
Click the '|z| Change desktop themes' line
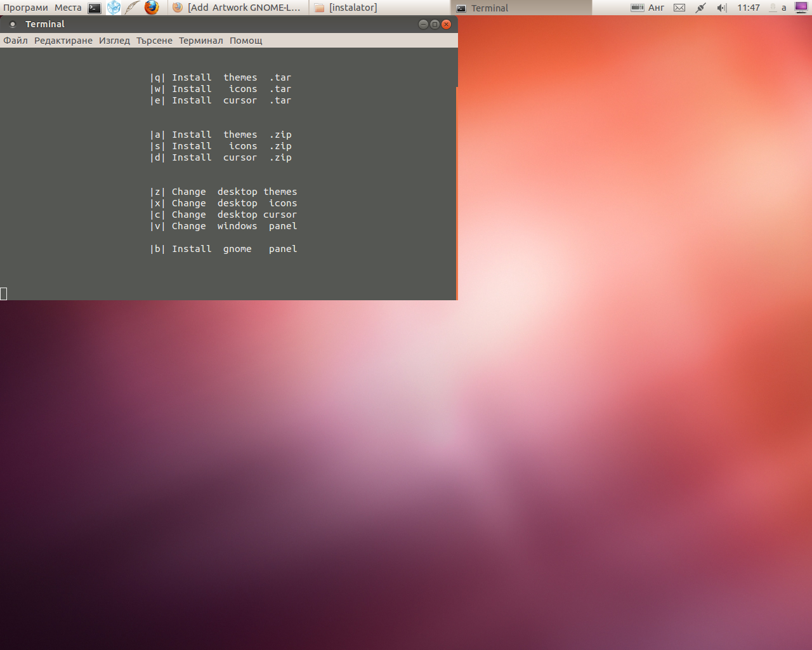223,192
